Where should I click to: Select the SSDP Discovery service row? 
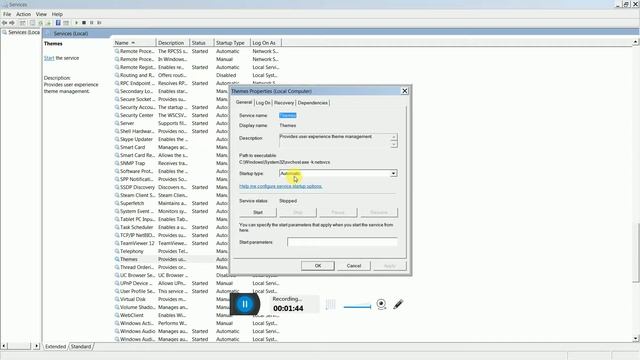coord(171,187)
